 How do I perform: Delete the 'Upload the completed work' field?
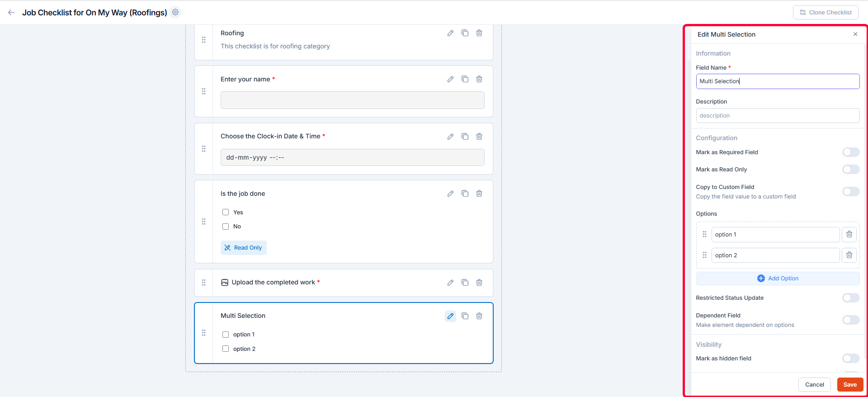479,283
